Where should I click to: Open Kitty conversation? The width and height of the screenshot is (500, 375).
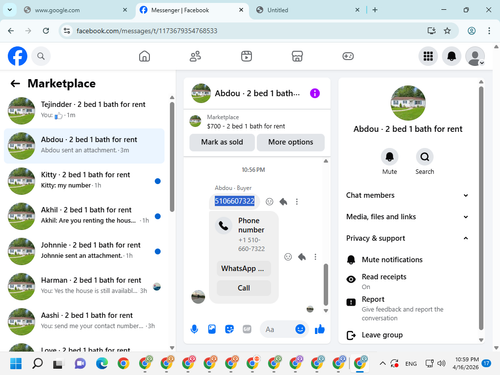(x=84, y=181)
